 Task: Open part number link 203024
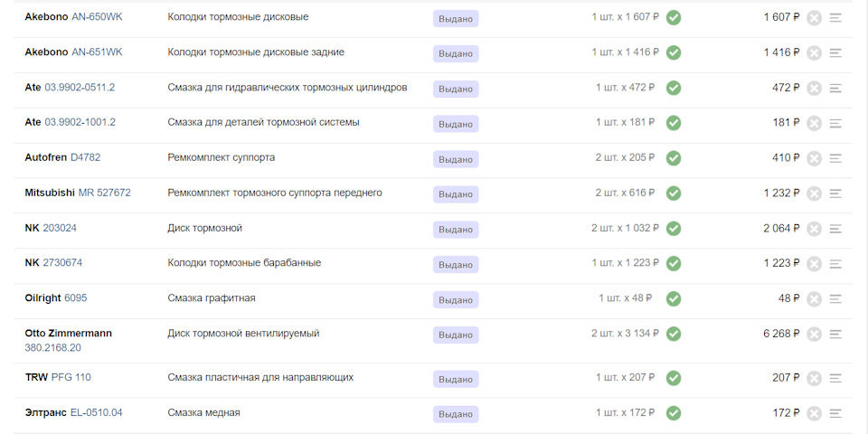(x=60, y=228)
